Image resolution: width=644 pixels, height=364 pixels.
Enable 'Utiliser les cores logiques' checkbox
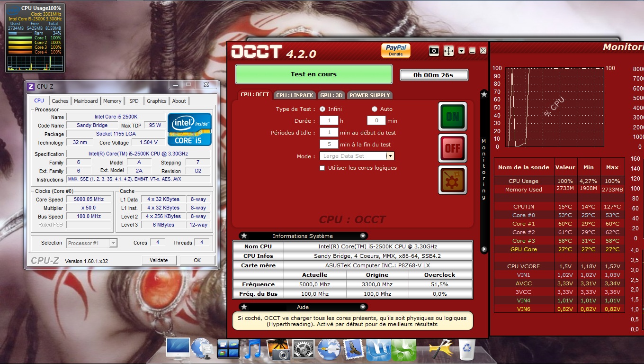click(x=322, y=168)
